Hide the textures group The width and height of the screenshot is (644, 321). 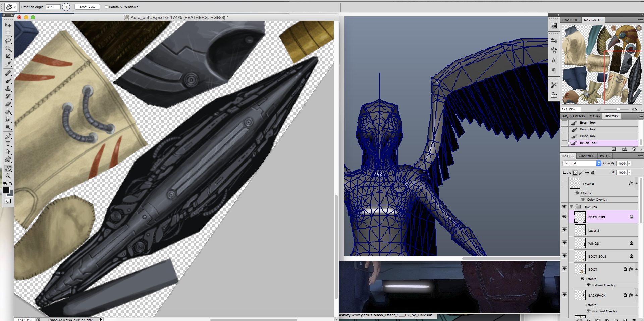(x=565, y=207)
